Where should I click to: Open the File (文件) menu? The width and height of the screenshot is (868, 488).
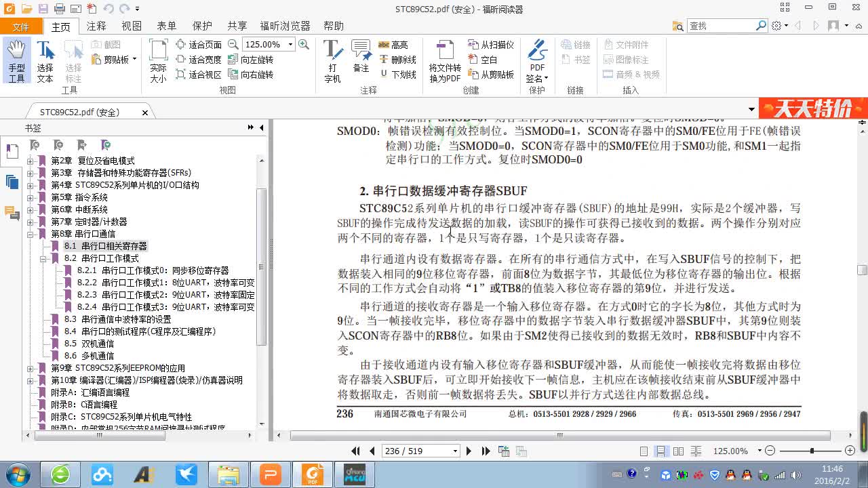click(x=21, y=26)
